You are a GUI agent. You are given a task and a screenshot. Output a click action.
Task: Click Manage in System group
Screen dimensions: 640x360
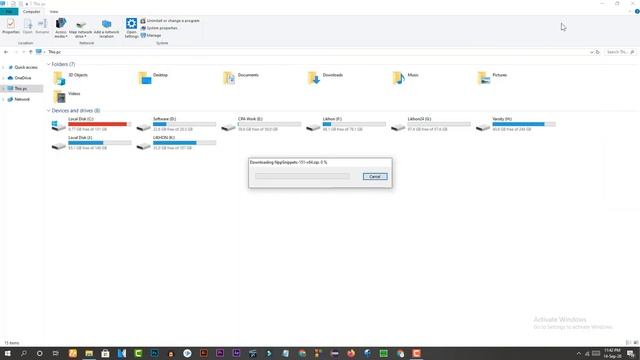tap(151, 36)
